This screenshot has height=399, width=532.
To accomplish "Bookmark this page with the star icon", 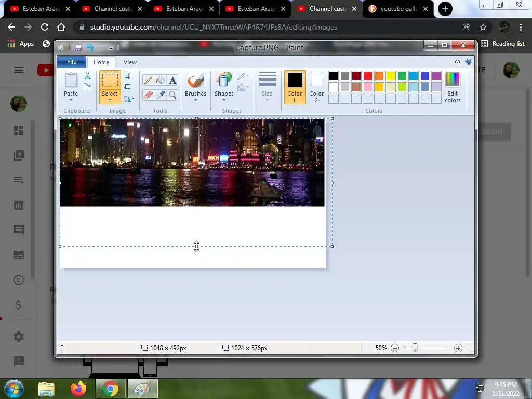I will [x=483, y=27].
